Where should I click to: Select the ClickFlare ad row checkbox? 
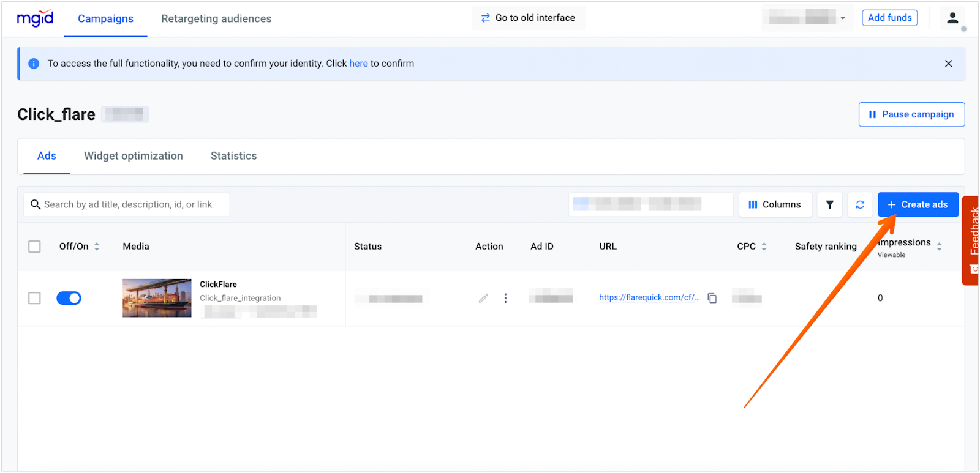[35, 298]
